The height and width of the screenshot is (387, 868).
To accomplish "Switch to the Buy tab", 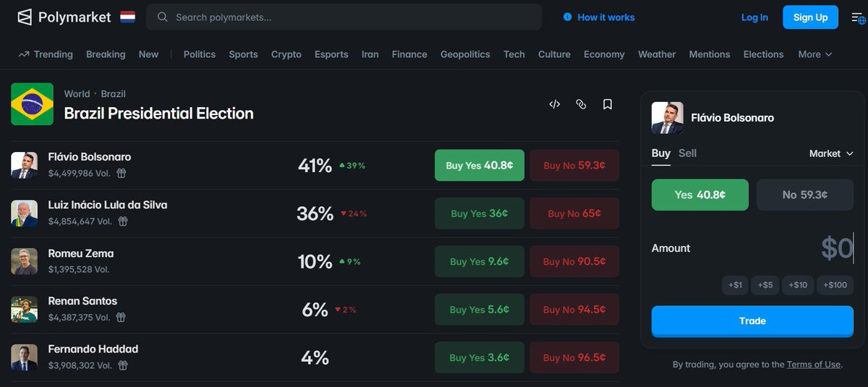I will coord(661,153).
